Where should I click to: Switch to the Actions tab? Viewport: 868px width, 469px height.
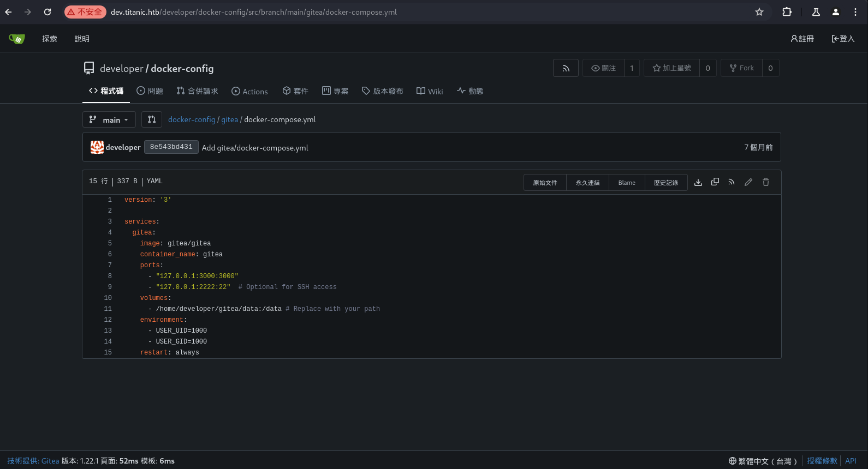249,91
